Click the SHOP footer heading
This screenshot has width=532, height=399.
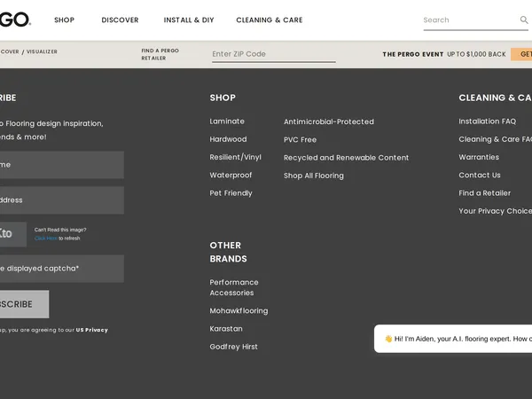[223, 98]
